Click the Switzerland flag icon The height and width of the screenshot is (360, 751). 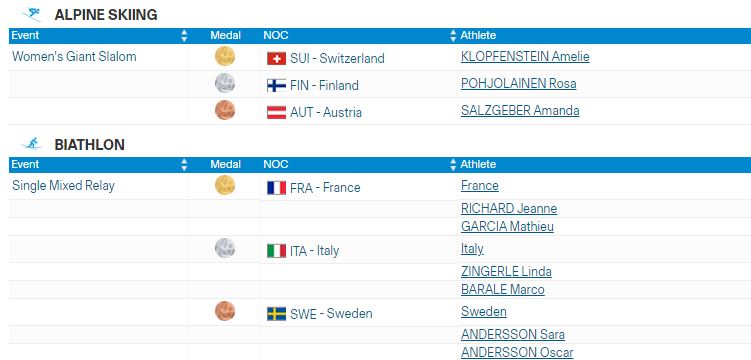(x=276, y=58)
